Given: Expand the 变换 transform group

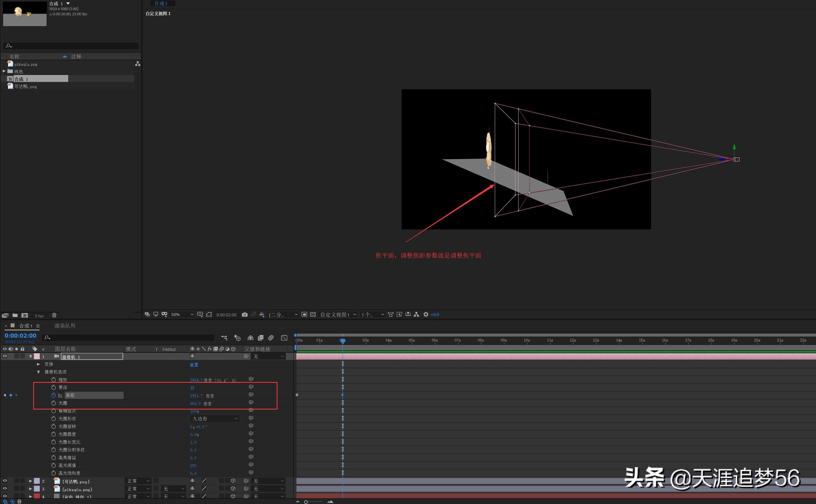Looking at the screenshot, I should click(38, 364).
